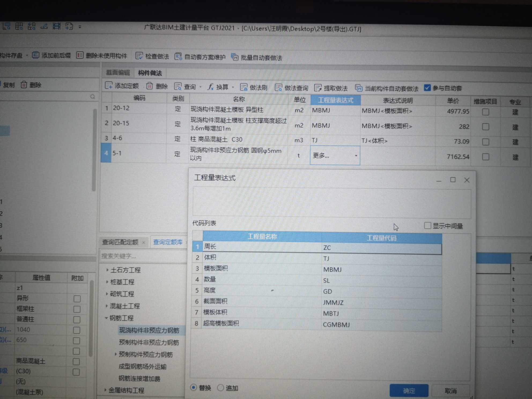
Task: Expand 金属结构工程 tree node
Action: (x=105, y=390)
